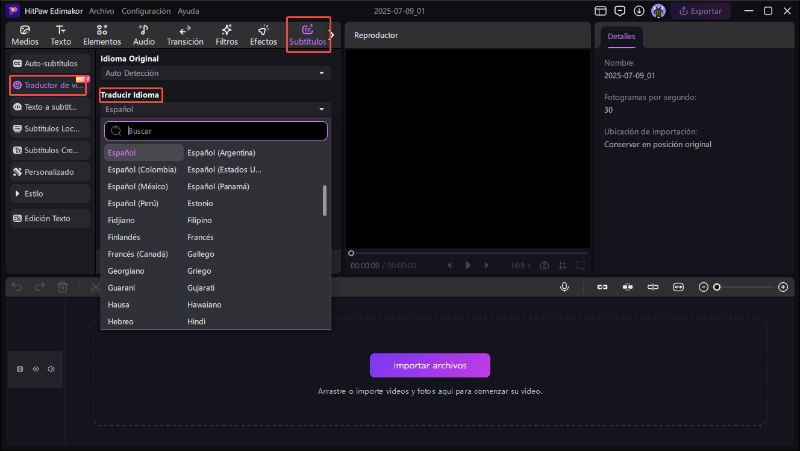Click the Importar archivos button
Image resolution: width=800 pixels, height=451 pixels.
[430, 365]
